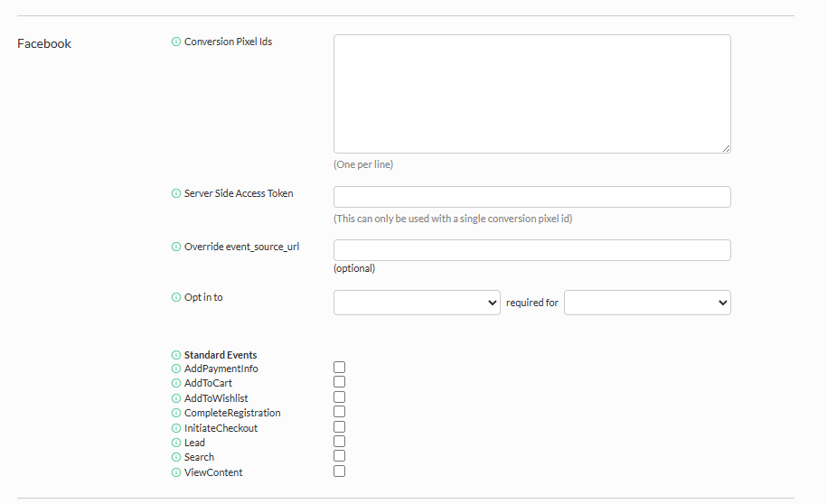The image size is (827, 504).
Task: Tick the AddToCart checkbox
Action: point(339,382)
